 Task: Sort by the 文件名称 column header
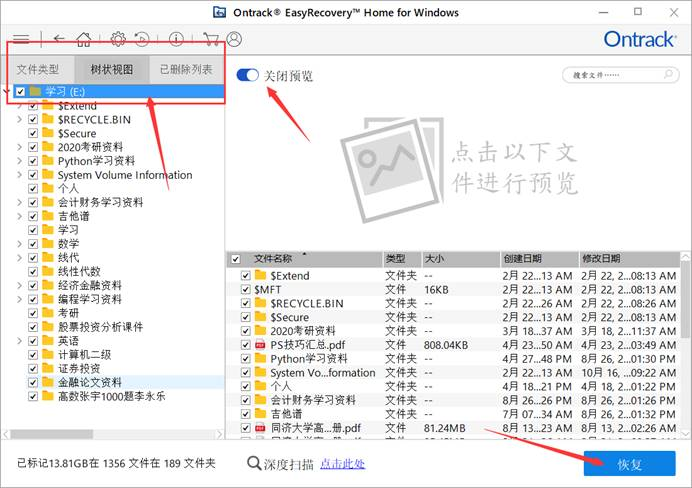[273, 259]
